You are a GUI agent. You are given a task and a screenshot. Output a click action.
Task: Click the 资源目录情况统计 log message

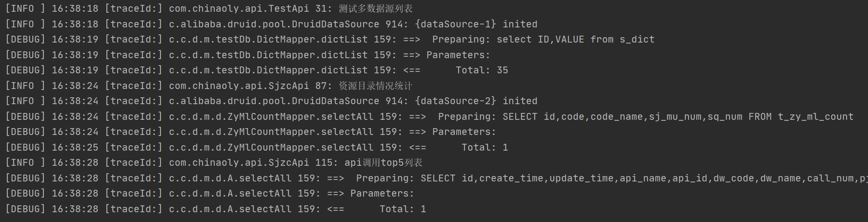(x=375, y=86)
